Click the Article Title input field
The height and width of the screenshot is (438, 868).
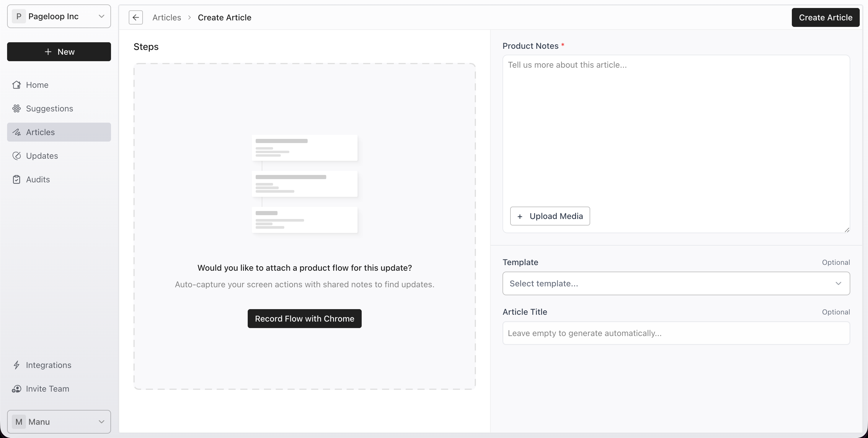point(676,333)
